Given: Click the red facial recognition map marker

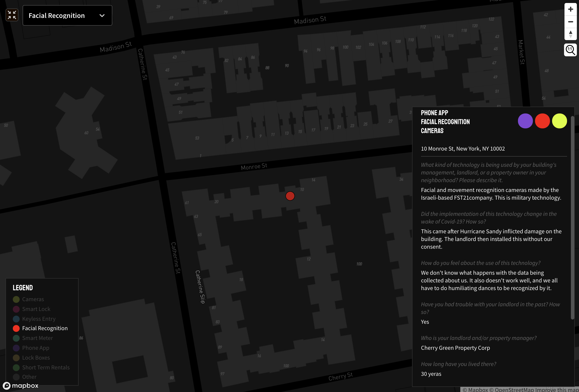Looking at the screenshot, I should click(x=290, y=196).
